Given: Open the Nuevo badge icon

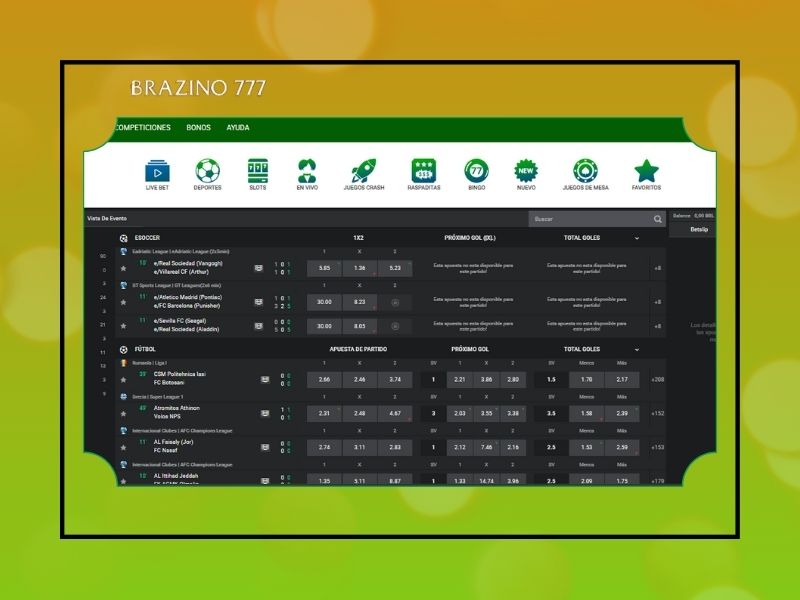Looking at the screenshot, I should (526, 171).
